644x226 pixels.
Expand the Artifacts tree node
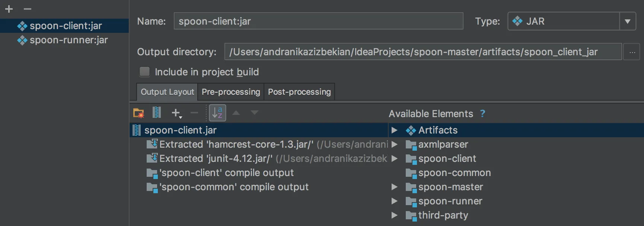(x=394, y=130)
